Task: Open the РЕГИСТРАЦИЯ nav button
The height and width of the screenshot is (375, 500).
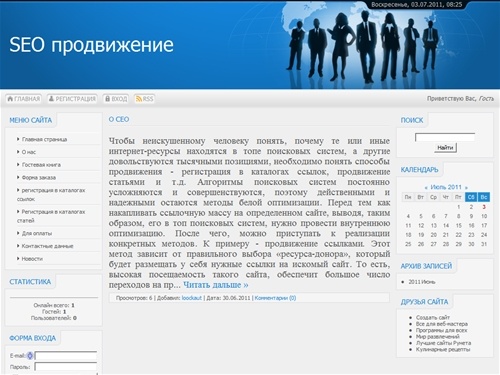Action: coord(72,99)
